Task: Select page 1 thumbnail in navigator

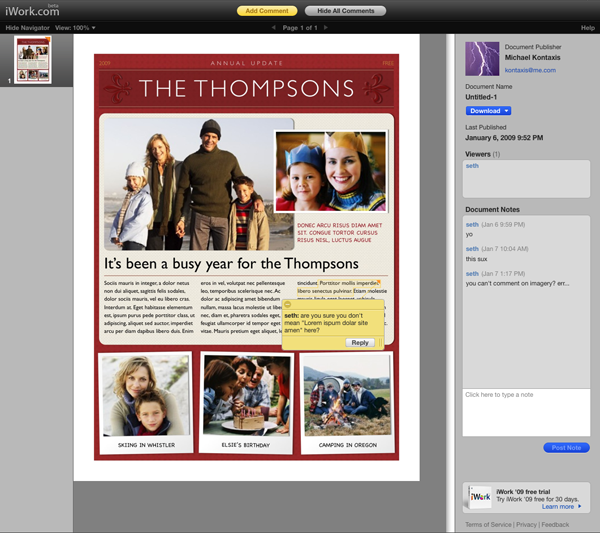Action: (x=34, y=61)
